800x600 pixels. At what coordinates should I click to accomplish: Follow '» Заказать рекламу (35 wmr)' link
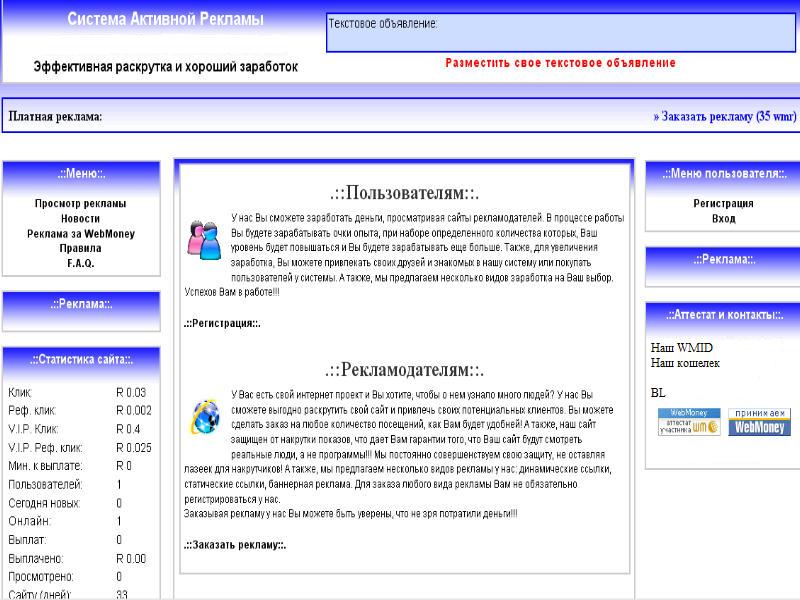tap(724, 116)
